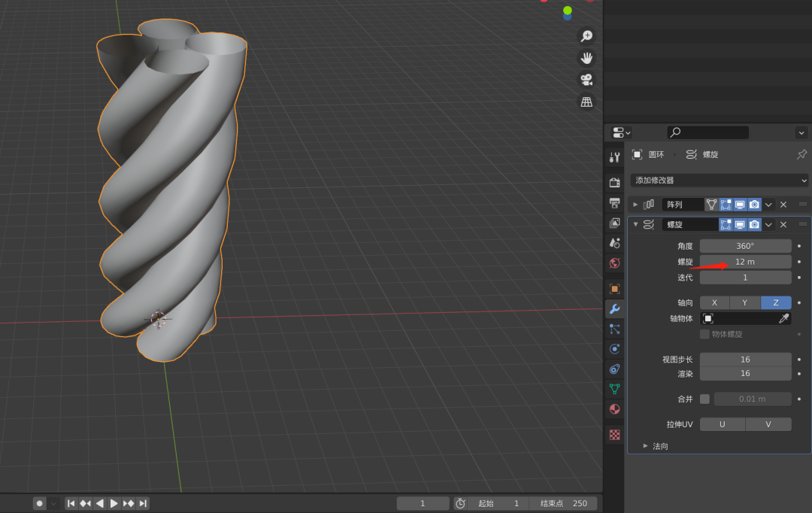
Task: Open the orange Object properties tab
Action: (614, 289)
